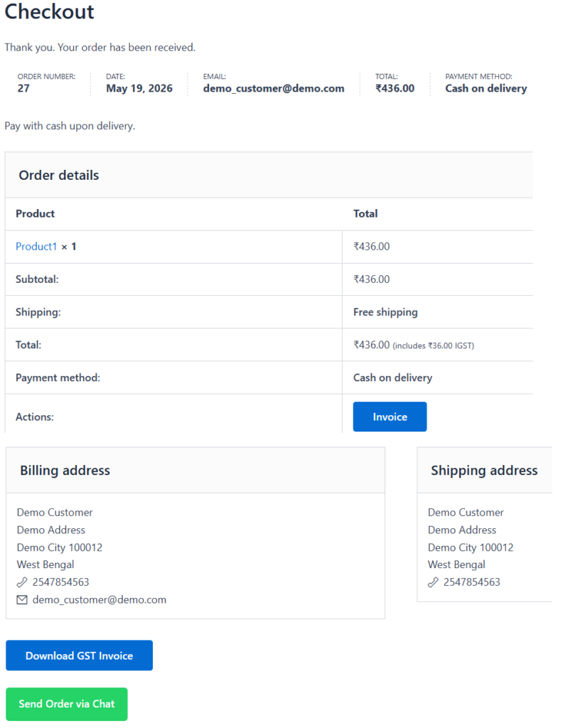Click the EMAIL: label at top
The height and width of the screenshot is (728, 585).
point(215,77)
